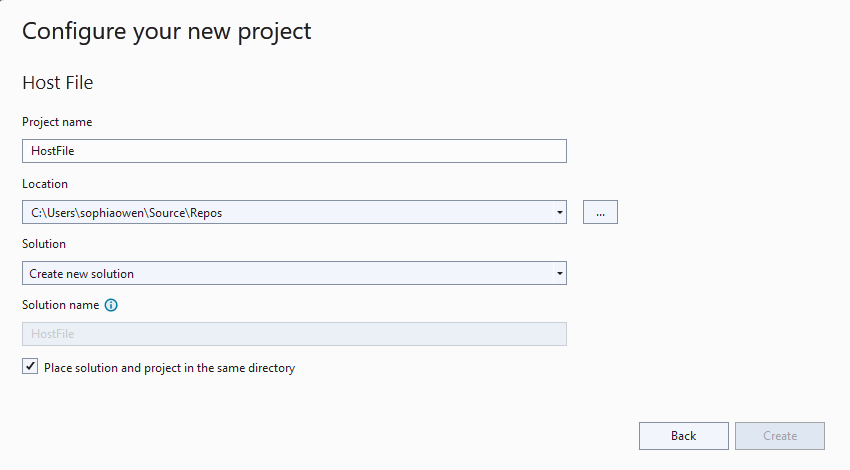Click the disabled Solution name field
The height and width of the screenshot is (470, 850).
[294, 334]
